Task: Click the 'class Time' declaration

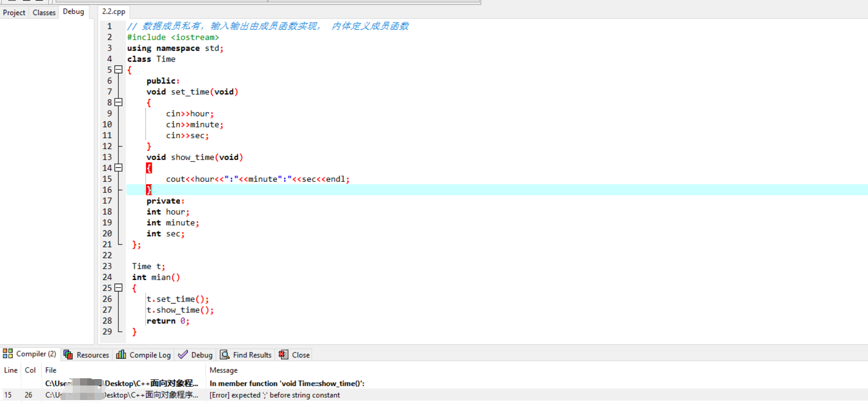Action: 151,59
